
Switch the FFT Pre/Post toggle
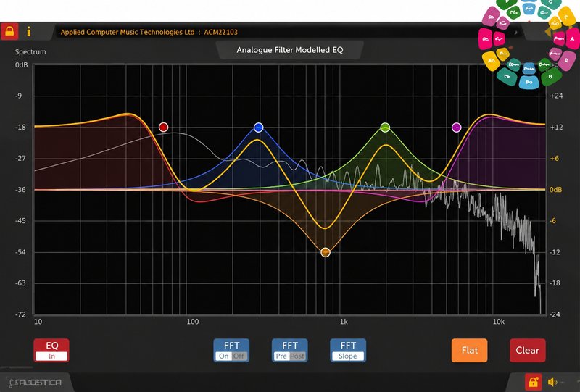point(289,350)
